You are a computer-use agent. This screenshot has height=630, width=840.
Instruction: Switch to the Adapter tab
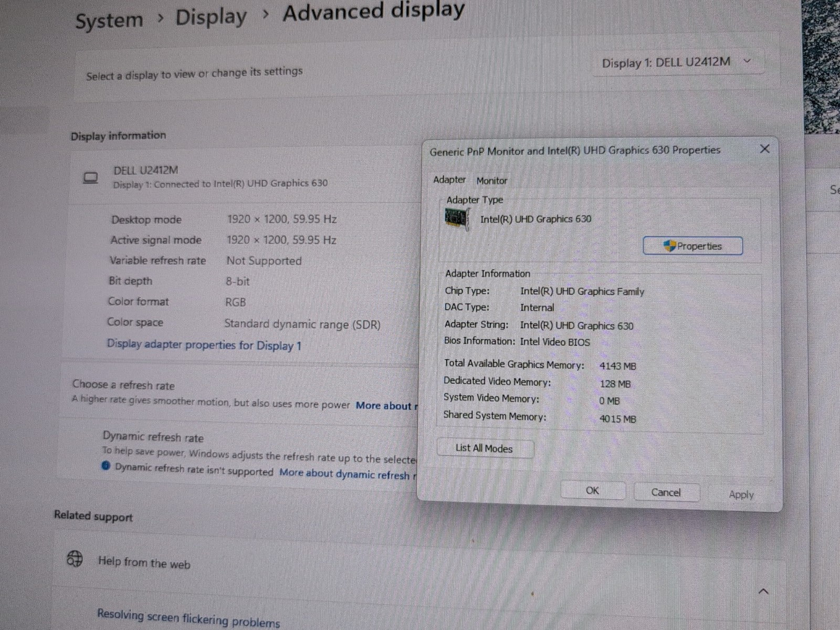[x=449, y=180]
